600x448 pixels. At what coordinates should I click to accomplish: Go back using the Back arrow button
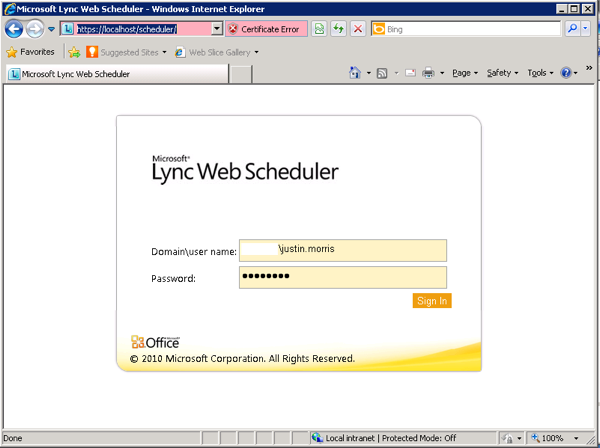(14, 29)
